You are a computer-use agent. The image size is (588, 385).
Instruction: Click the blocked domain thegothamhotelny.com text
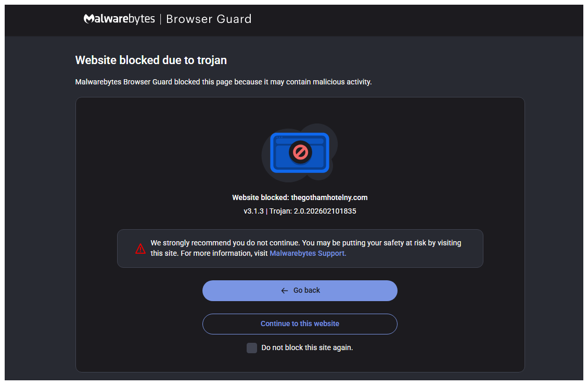coord(329,197)
